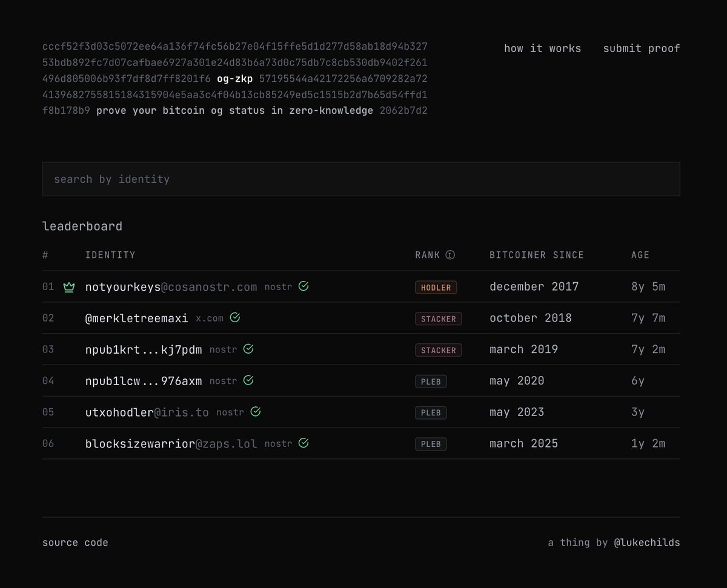The width and height of the screenshot is (727, 588).
Task: Click the HODLER rank badge
Action: click(436, 287)
